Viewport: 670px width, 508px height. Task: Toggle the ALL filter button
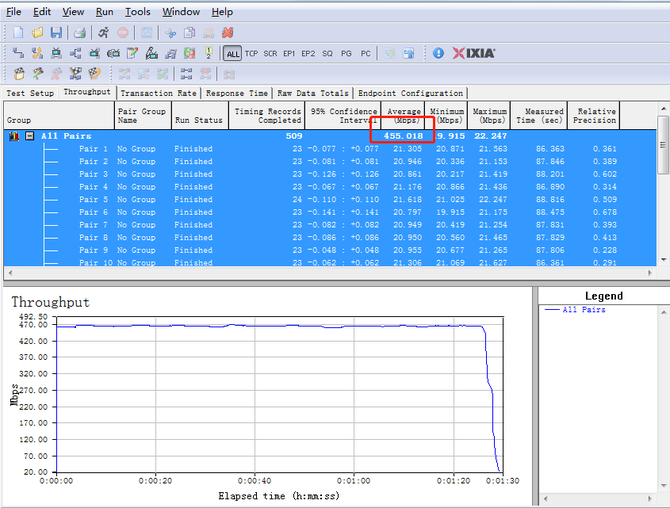click(x=232, y=53)
